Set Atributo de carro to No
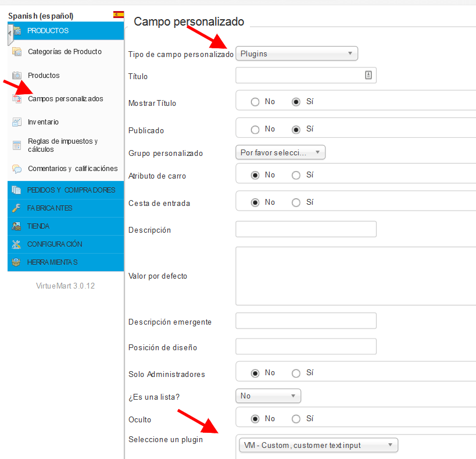476x459 pixels. point(255,175)
